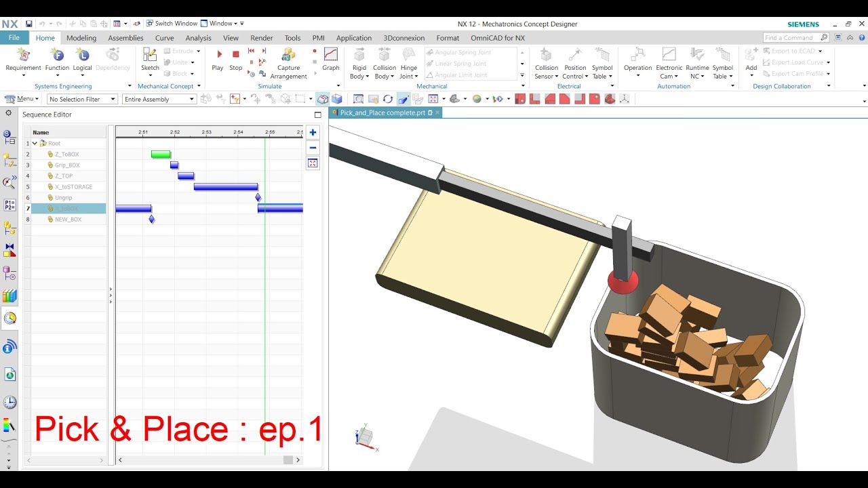The height and width of the screenshot is (488, 868).
Task: Click the Save icon in the title bar
Action: pyautogui.click(x=29, y=24)
